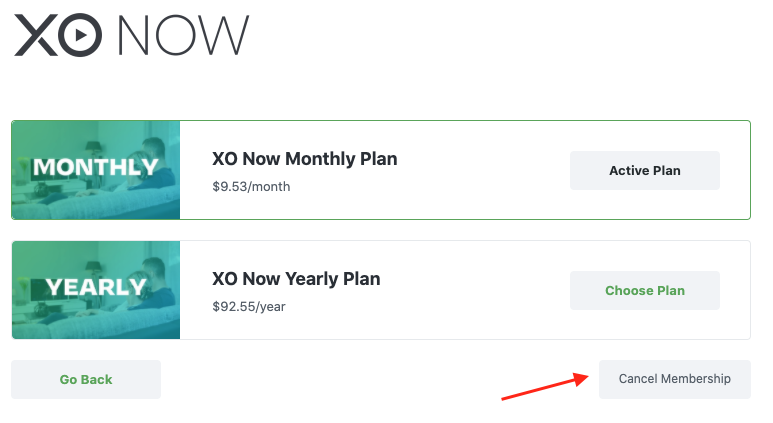Select the yearly plan card's empty area
Image resolution: width=773 pixels, height=423 pixels.
pyautogui.click(x=473, y=290)
